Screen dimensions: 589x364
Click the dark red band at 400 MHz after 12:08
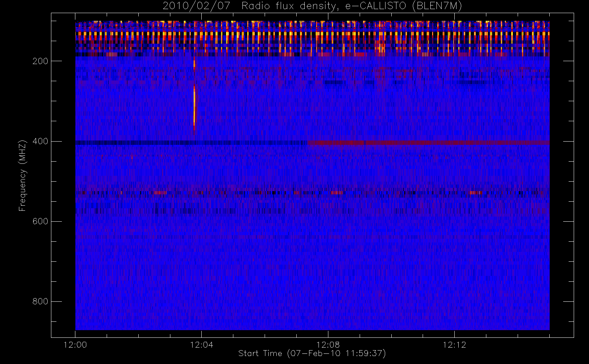tap(428, 143)
